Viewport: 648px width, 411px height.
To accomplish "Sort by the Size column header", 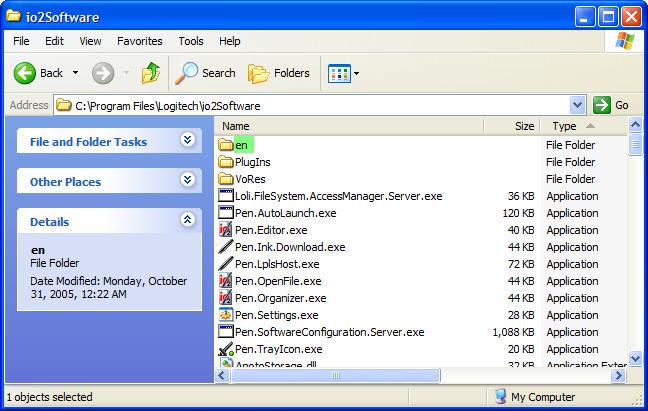I will (512, 126).
